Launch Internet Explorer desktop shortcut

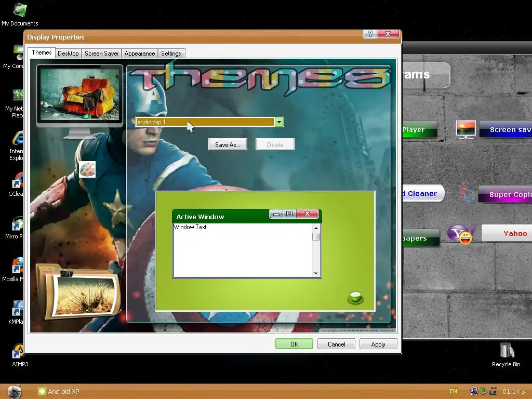click(16, 146)
